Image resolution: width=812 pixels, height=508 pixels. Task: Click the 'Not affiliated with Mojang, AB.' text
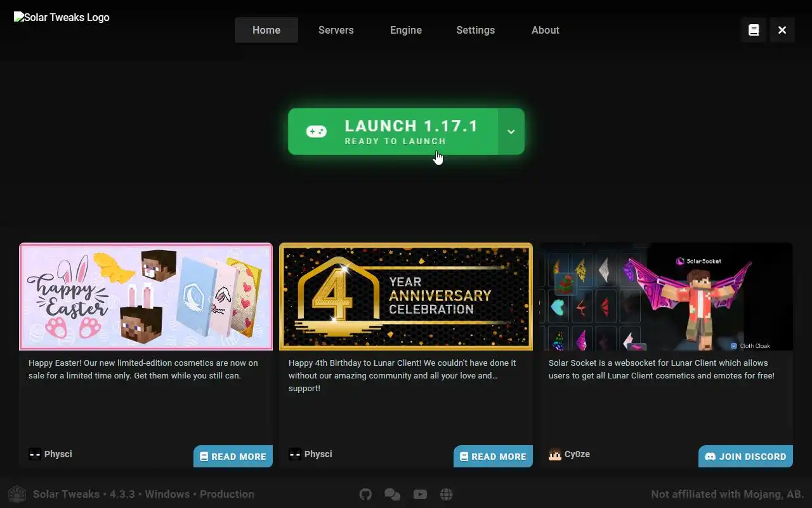pyautogui.click(x=728, y=494)
